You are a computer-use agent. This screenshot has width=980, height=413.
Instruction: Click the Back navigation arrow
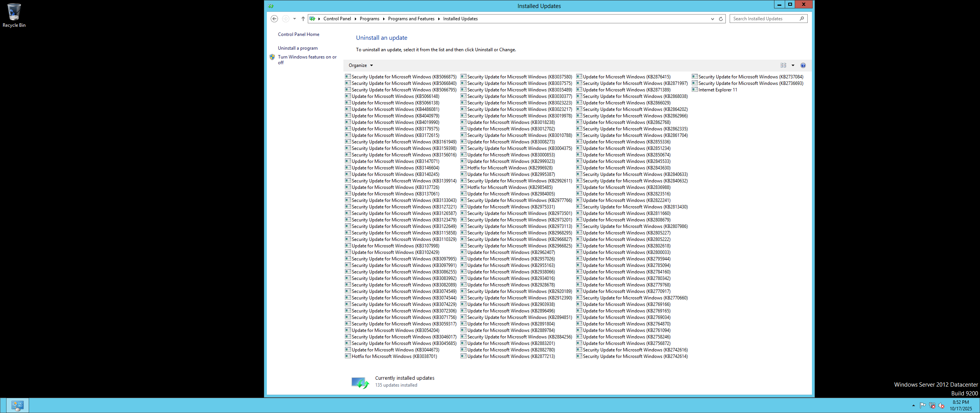pyautogui.click(x=274, y=19)
